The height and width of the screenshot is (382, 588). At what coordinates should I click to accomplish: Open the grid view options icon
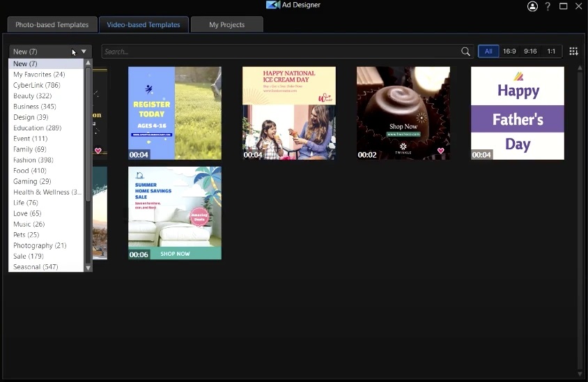click(x=573, y=52)
